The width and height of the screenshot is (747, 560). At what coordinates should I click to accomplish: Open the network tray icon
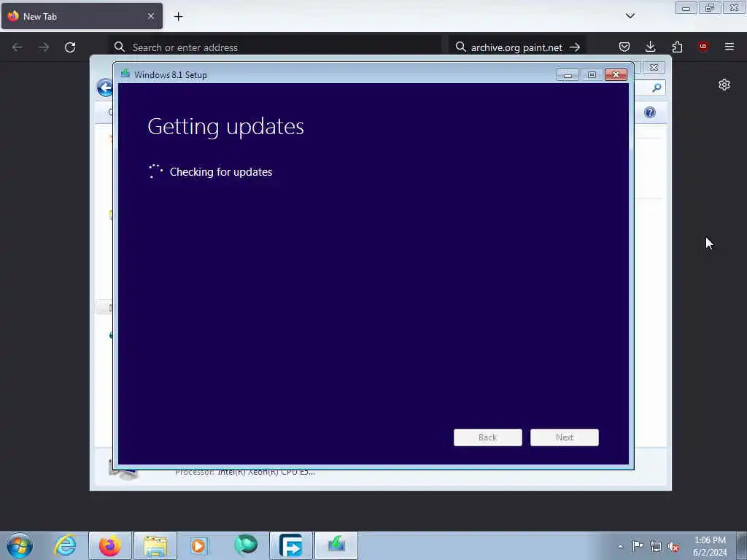coord(656,547)
